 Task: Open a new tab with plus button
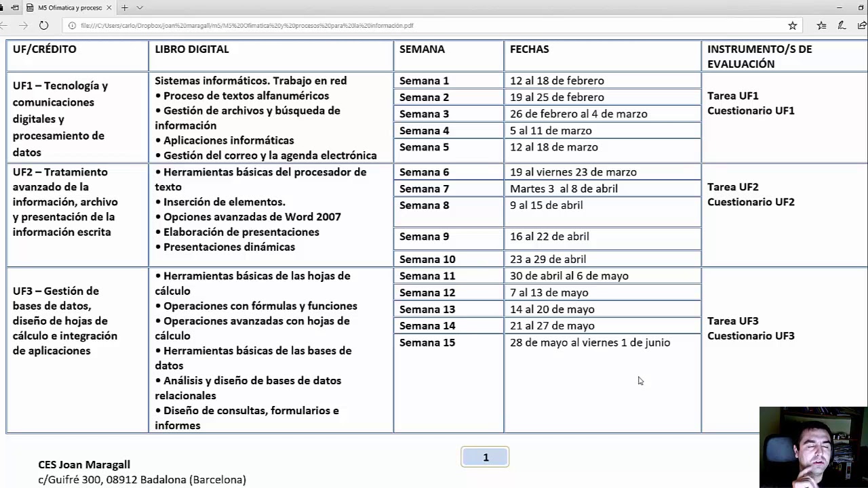pos(124,7)
